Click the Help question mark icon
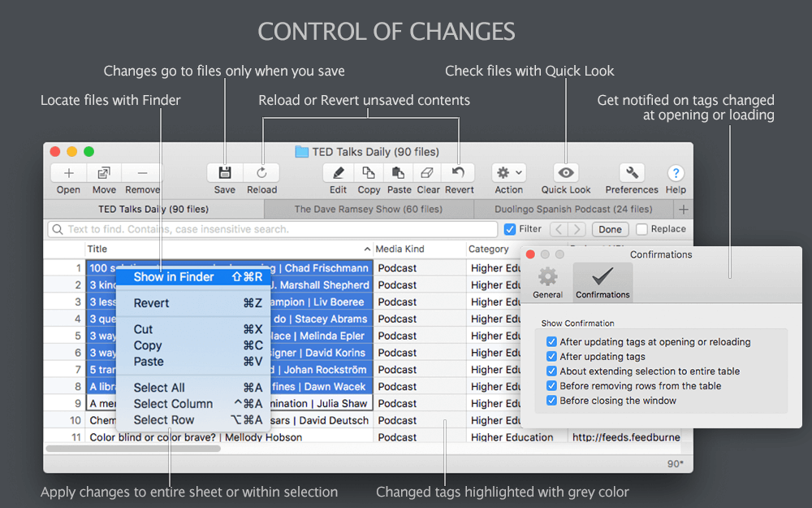812x508 pixels. (x=676, y=172)
